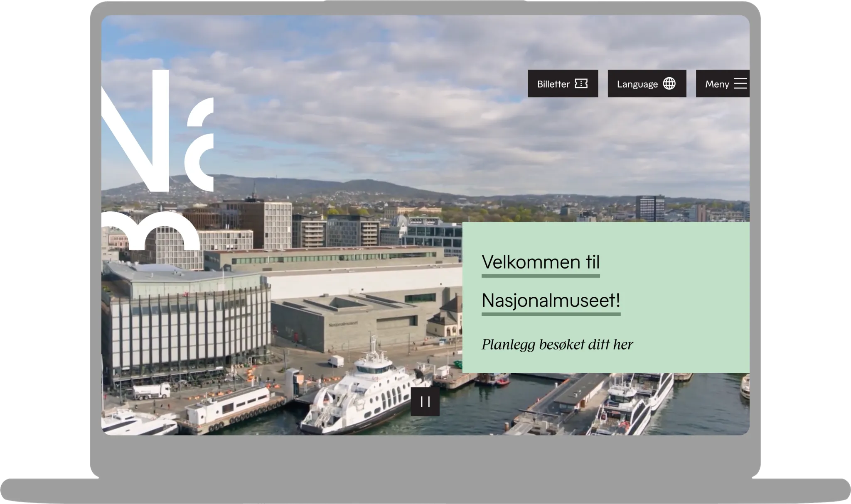The height and width of the screenshot is (504, 851).
Task: Open the Meny hamburger menu
Action: coord(723,83)
